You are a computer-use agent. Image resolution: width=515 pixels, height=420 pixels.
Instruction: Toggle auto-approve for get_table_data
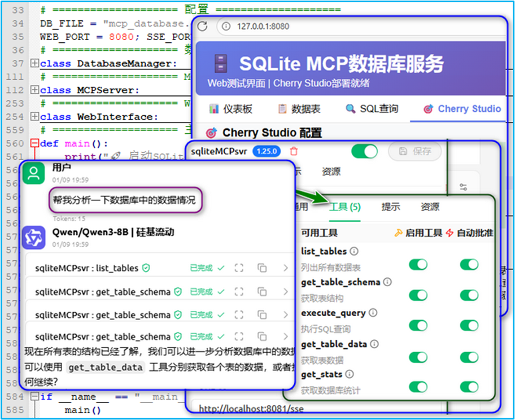coord(469,357)
